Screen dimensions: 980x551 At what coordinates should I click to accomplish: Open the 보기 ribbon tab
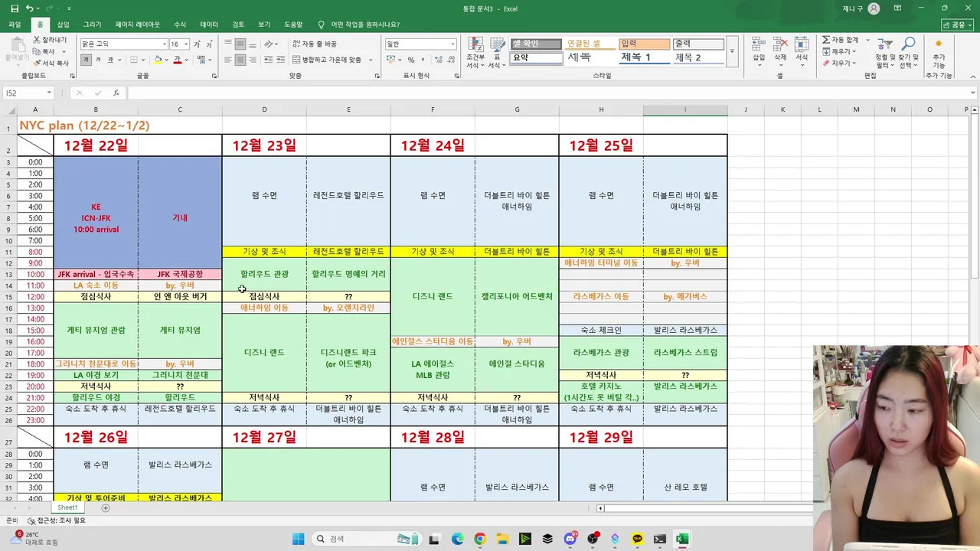click(x=264, y=24)
